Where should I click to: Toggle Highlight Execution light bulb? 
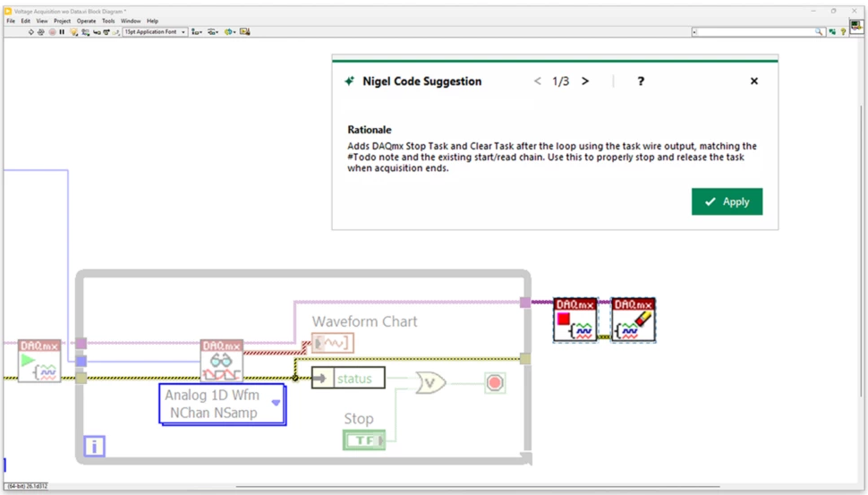[73, 32]
